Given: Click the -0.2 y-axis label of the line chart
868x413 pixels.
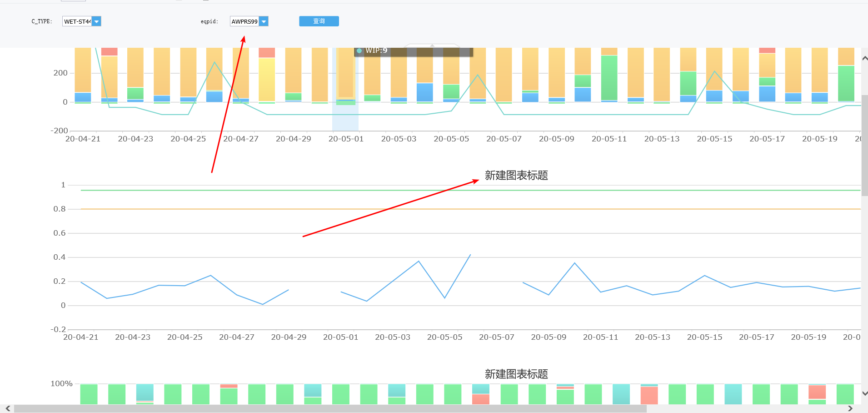Looking at the screenshot, I should pyautogui.click(x=58, y=330).
